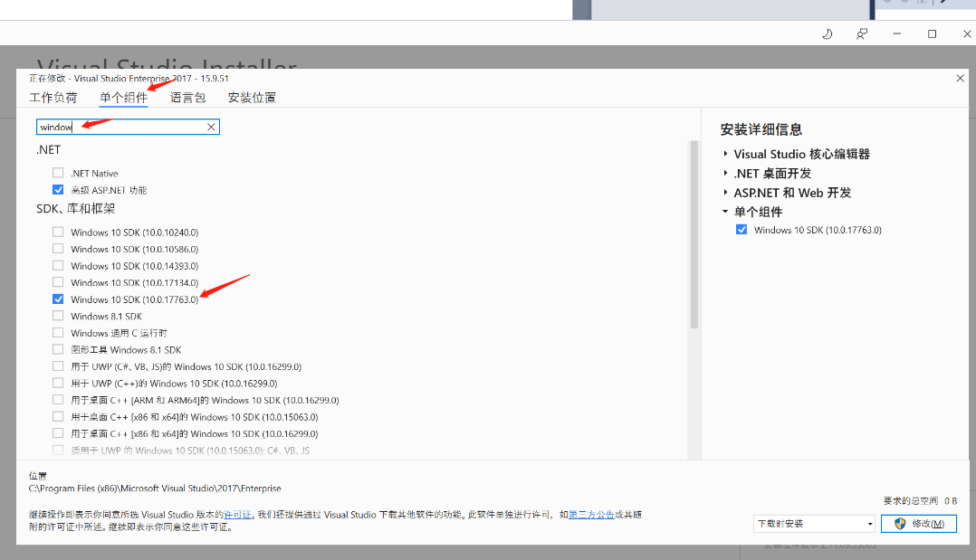
Task: Open the 许可证 link
Action: coord(238,515)
